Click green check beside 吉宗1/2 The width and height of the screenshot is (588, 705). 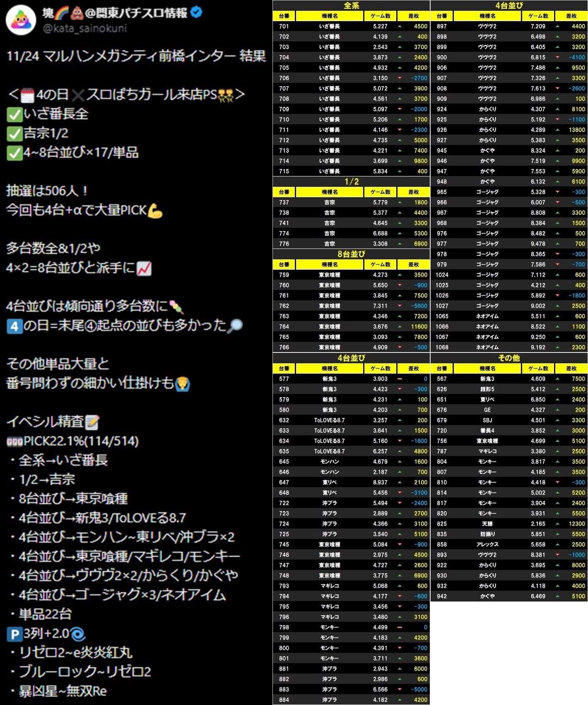coord(14,133)
